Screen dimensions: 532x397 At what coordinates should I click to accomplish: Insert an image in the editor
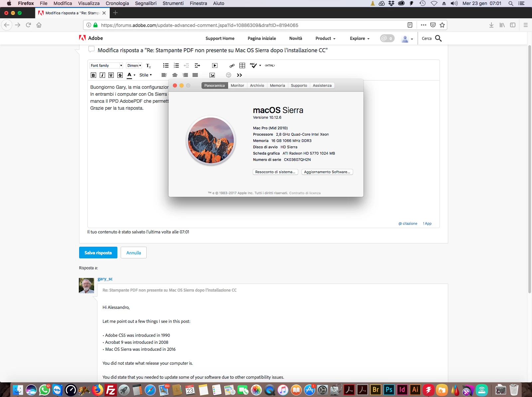coord(212,75)
